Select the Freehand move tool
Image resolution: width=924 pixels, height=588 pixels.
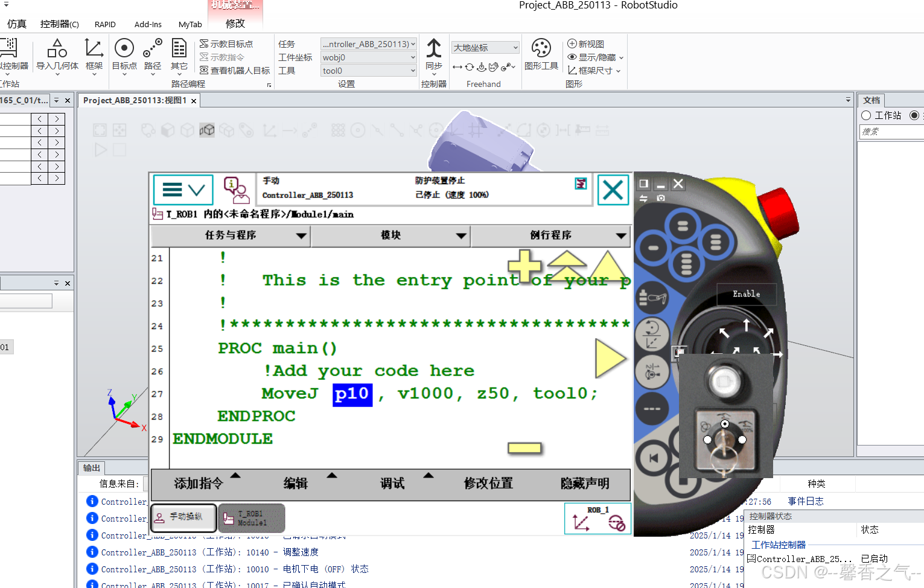click(x=457, y=67)
